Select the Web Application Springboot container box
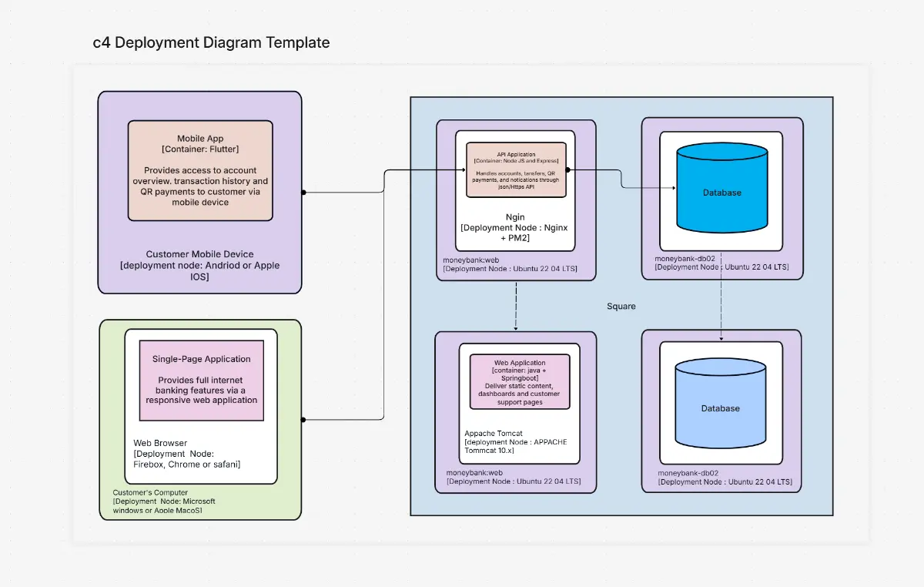 click(x=520, y=382)
